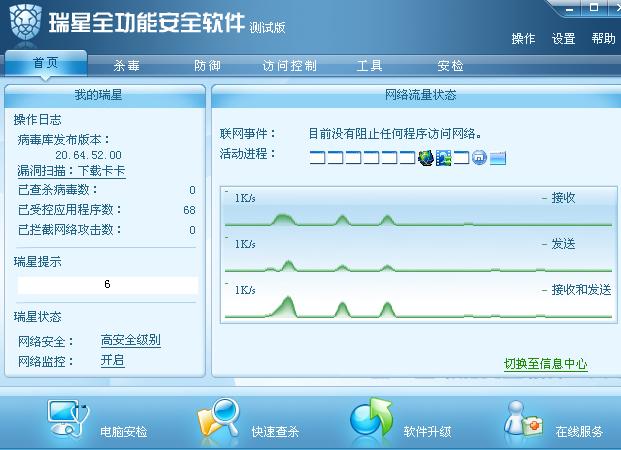Click the 接收 traffic graph
The image size is (621, 450).
click(418, 208)
